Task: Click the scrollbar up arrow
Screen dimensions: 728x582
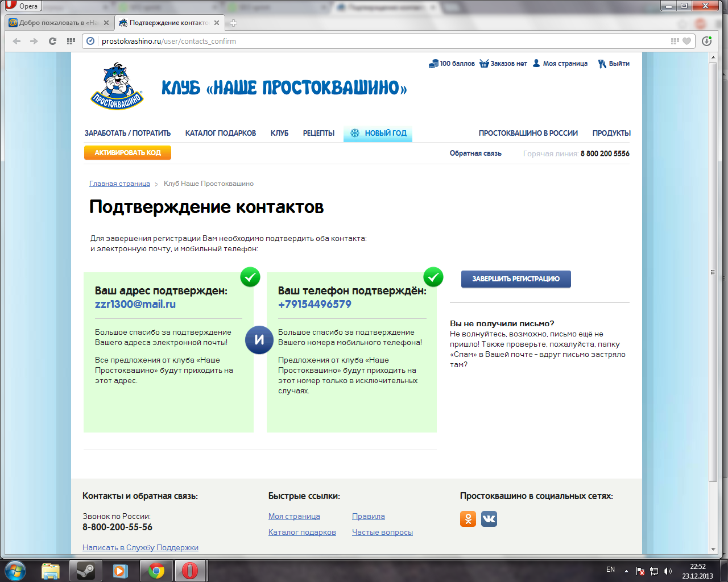Action: (x=714, y=57)
